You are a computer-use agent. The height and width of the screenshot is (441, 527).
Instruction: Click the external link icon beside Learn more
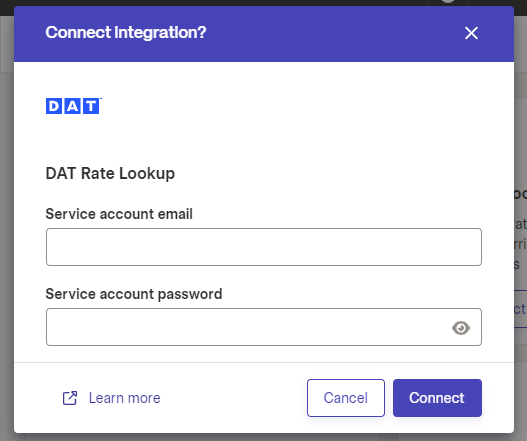tap(70, 398)
